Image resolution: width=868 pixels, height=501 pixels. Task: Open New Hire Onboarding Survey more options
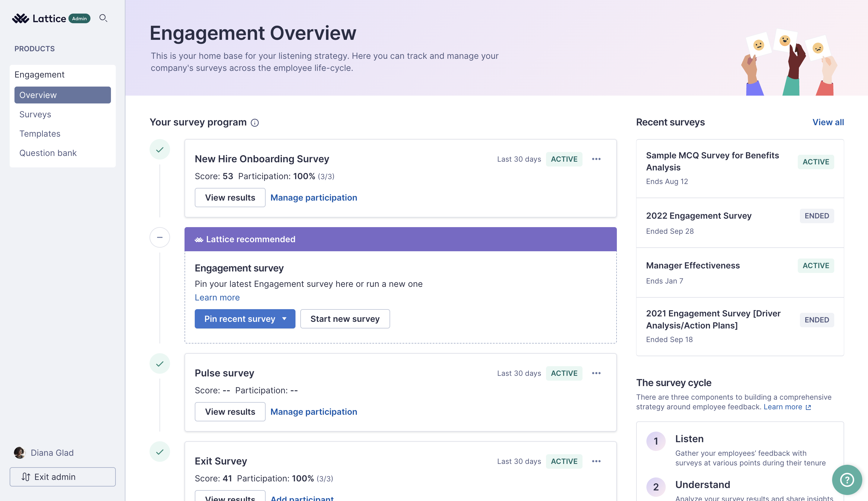pos(596,159)
